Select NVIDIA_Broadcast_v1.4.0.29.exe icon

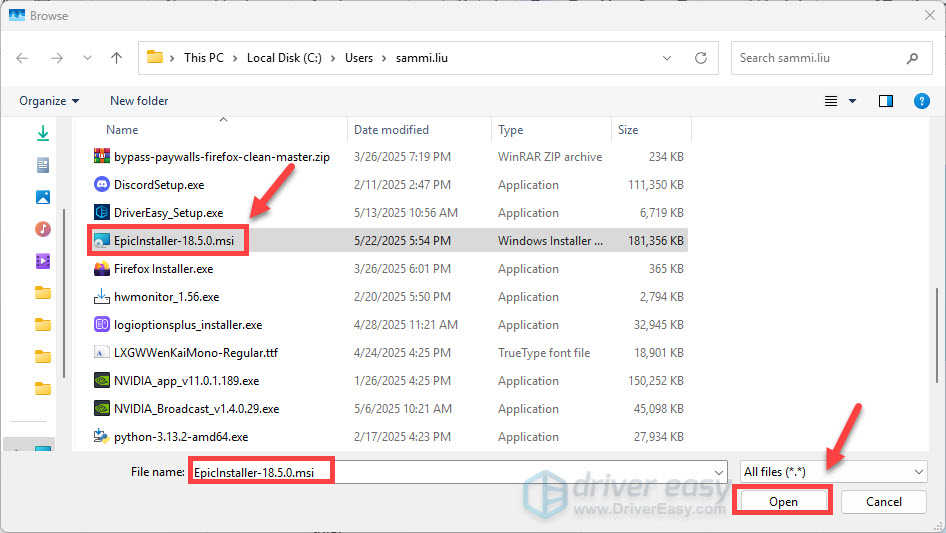pos(102,408)
